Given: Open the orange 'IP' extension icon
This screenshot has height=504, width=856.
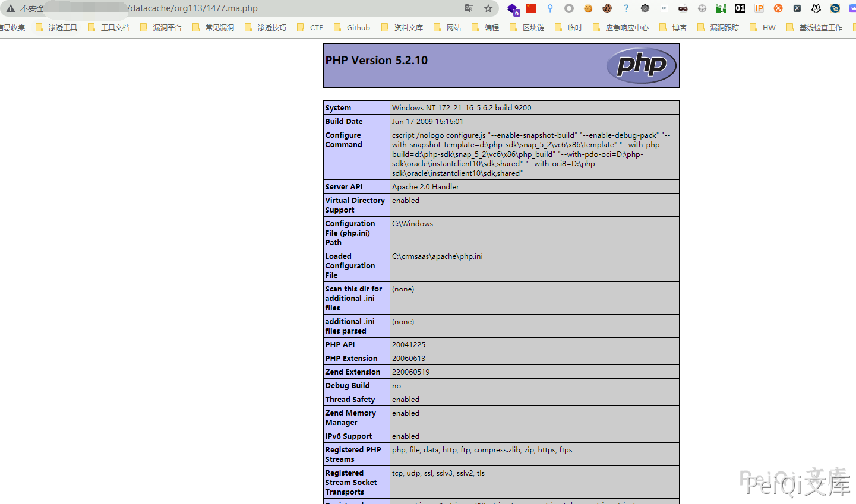Looking at the screenshot, I should coord(759,8).
